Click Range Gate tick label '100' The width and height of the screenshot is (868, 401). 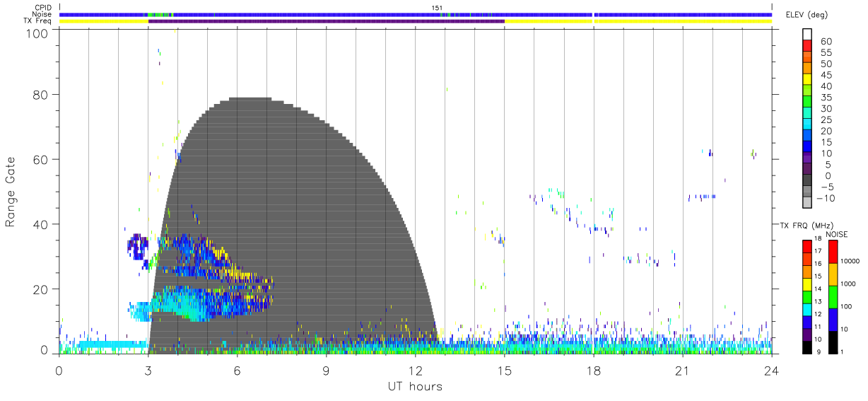pos(37,33)
